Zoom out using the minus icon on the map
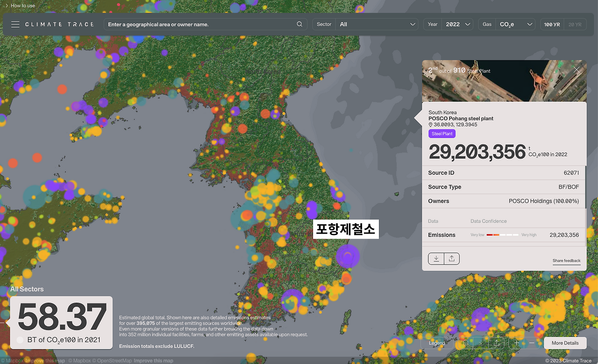Image resolution: width=598 pixels, height=364 pixels. point(532,343)
